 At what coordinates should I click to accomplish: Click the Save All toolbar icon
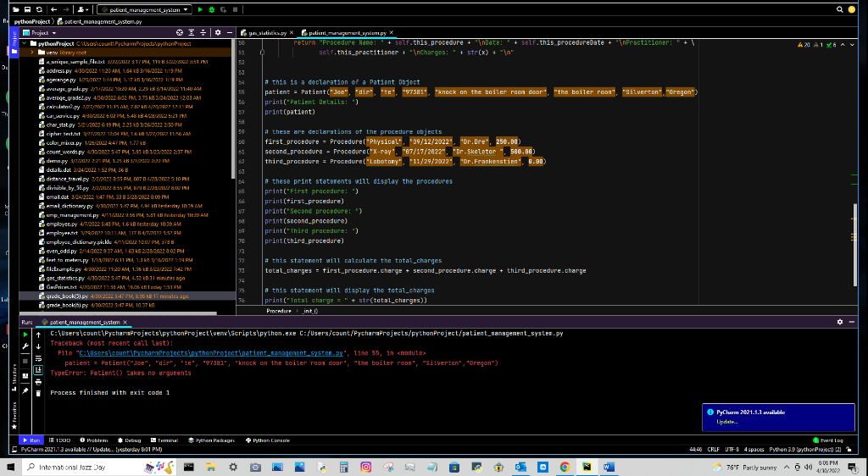[x=27, y=8]
